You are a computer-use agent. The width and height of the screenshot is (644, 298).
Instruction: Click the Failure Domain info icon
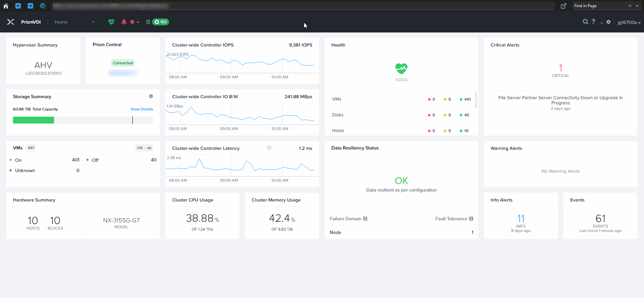(x=365, y=219)
